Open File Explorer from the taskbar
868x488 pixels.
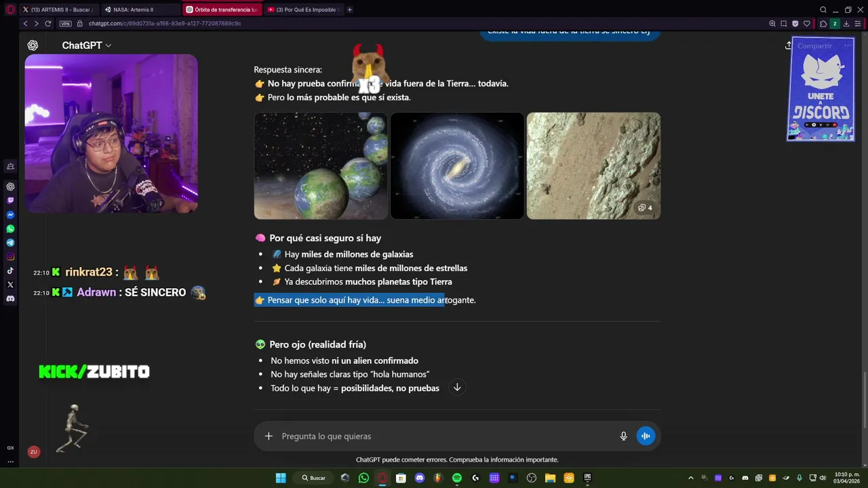(x=550, y=478)
